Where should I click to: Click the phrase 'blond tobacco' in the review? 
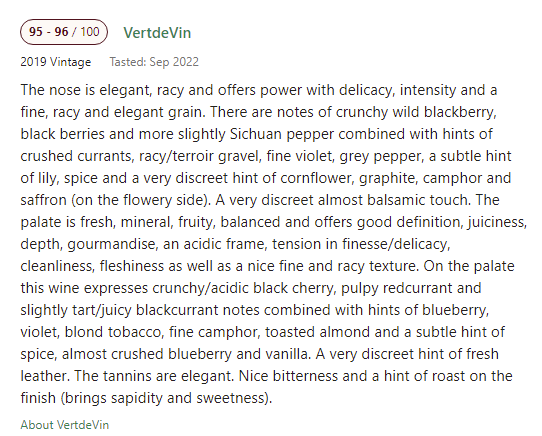(x=113, y=332)
